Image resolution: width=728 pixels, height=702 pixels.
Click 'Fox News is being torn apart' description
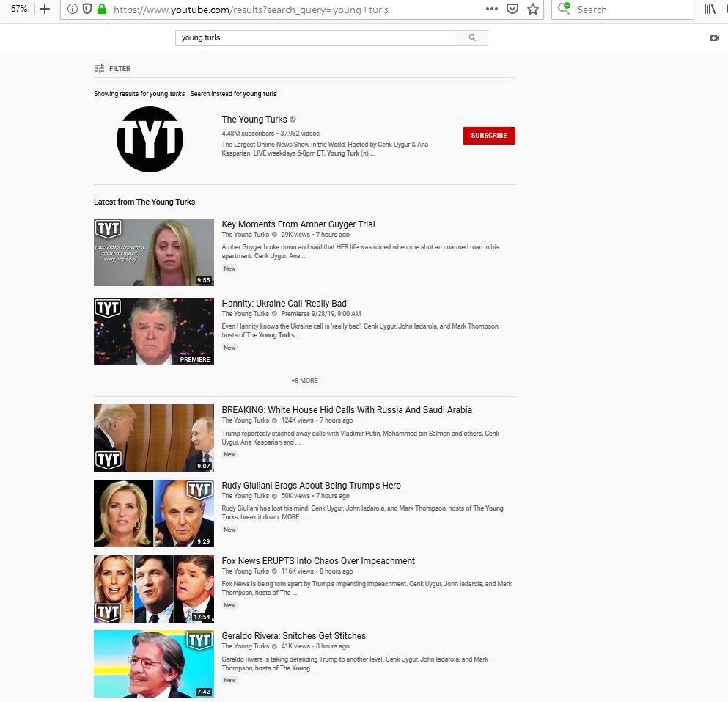(x=367, y=588)
